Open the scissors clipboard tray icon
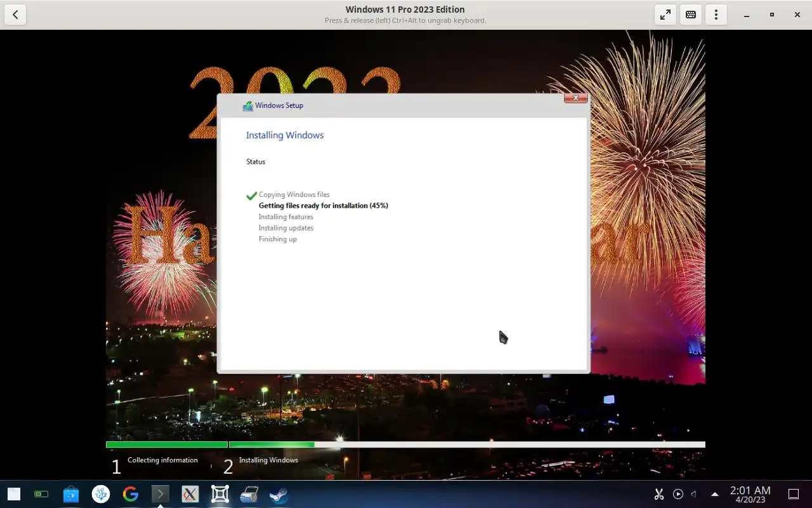The image size is (812, 508). pos(659,494)
